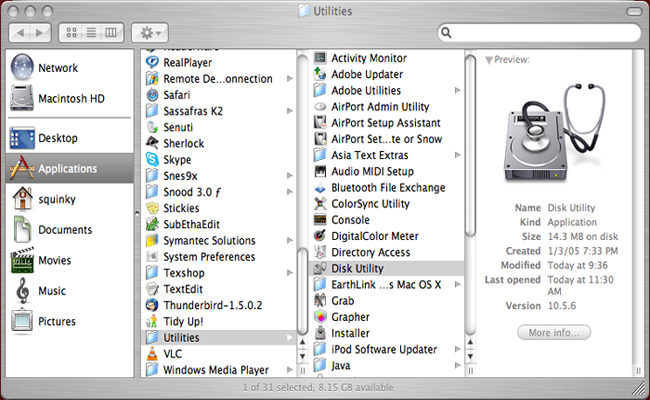Select the Tidy Up! app icon
650x400 pixels.
point(152,321)
